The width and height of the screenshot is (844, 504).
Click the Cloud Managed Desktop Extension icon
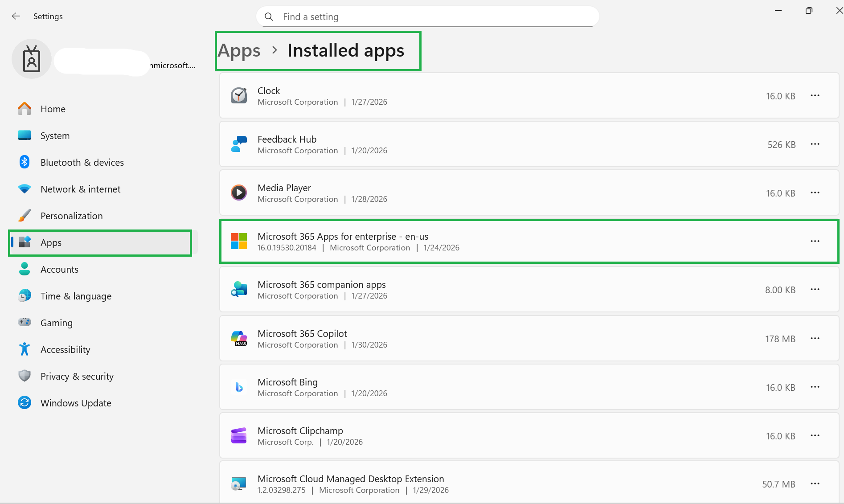pyautogui.click(x=239, y=484)
